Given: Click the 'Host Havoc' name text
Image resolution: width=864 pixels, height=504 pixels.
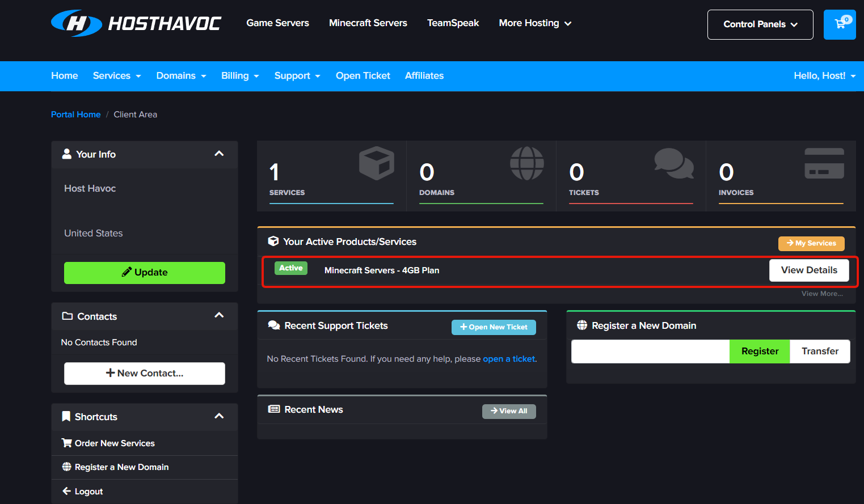Looking at the screenshot, I should 90,188.
